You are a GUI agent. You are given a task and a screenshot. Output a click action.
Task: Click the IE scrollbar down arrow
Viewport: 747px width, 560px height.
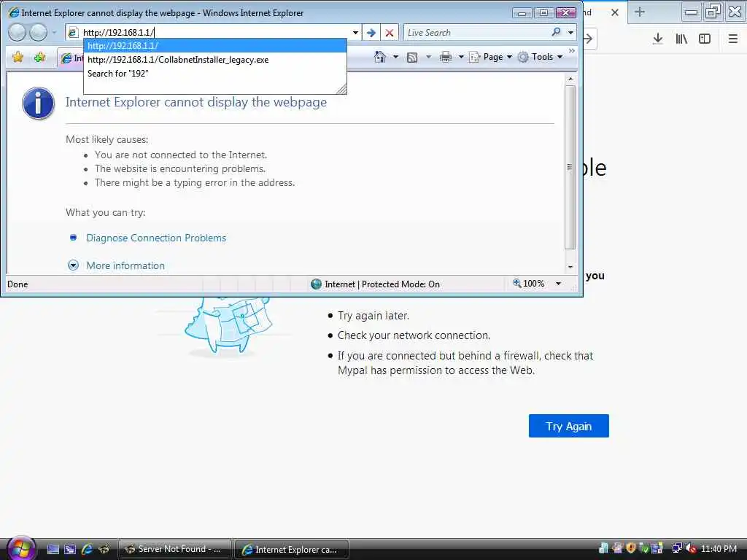pos(570,267)
